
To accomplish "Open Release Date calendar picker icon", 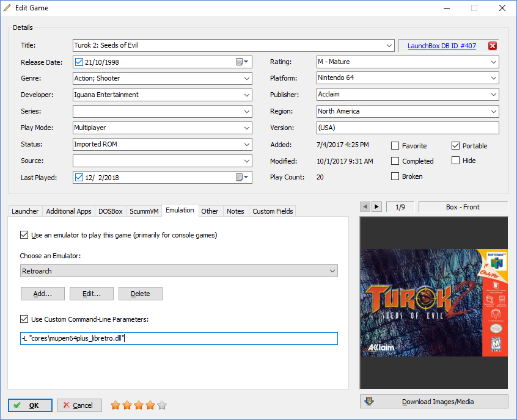I will pyautogui.click(x=242, y=62).
